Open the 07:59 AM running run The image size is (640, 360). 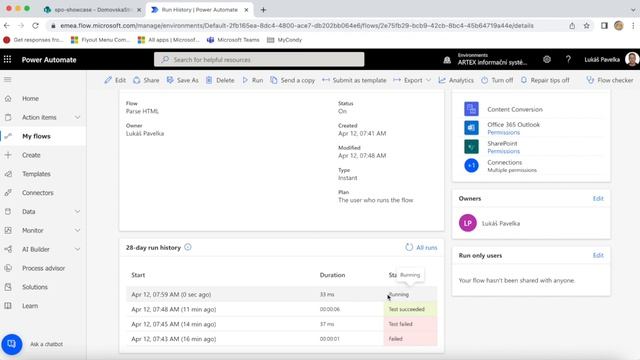281,294
